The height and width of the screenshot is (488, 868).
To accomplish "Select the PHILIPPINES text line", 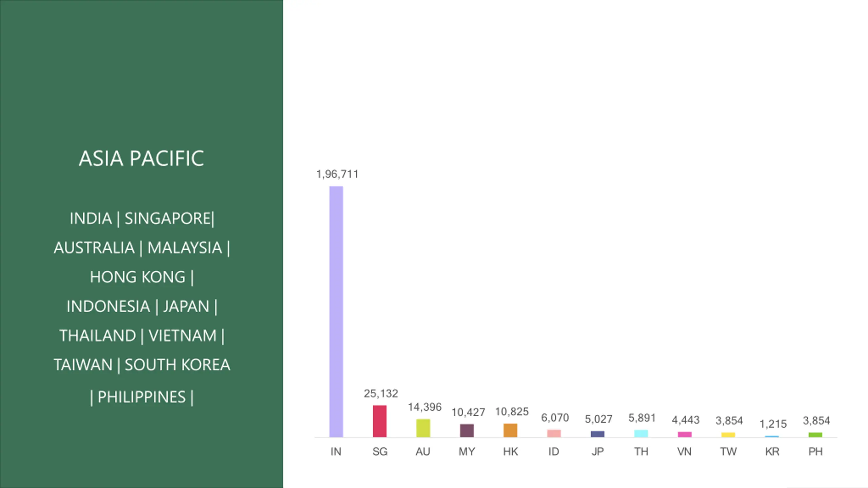I will [142, 397].
